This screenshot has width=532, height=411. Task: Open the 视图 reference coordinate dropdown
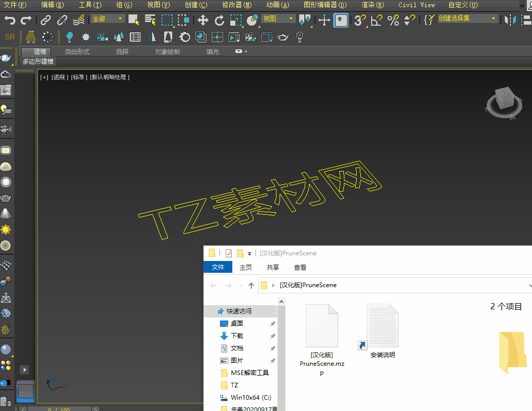[278, 19]
